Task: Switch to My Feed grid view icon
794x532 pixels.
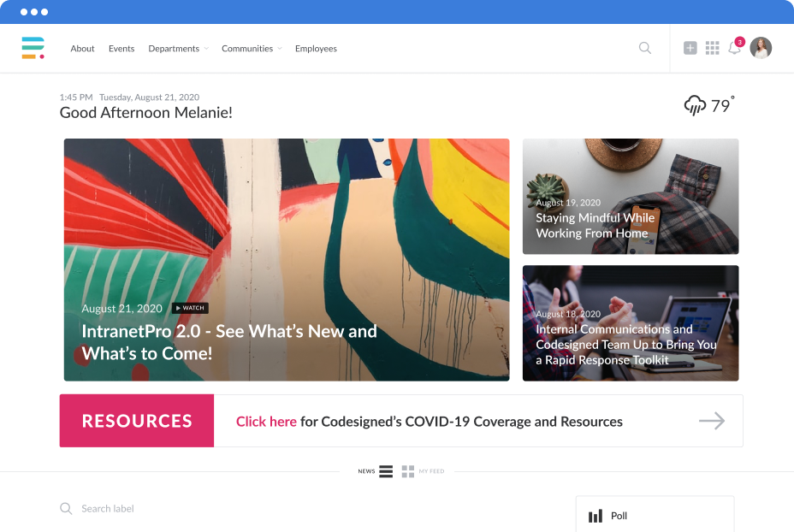Action: pos(407,471)
